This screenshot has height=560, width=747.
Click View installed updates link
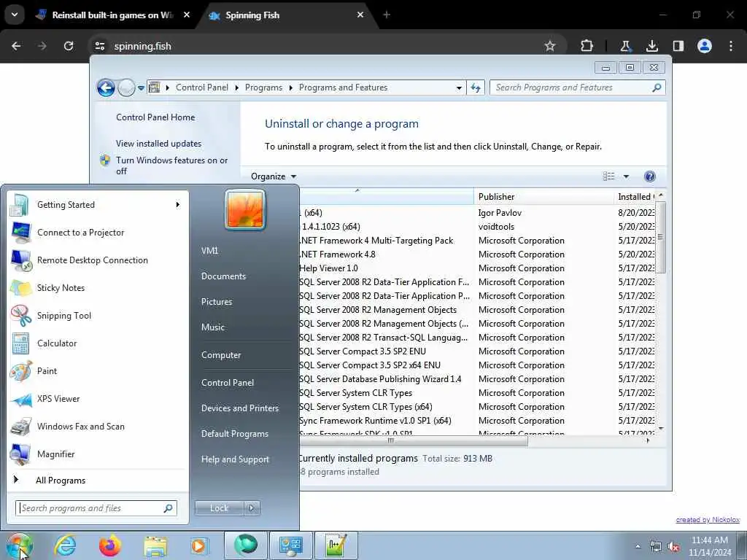(x=158, y=144)
